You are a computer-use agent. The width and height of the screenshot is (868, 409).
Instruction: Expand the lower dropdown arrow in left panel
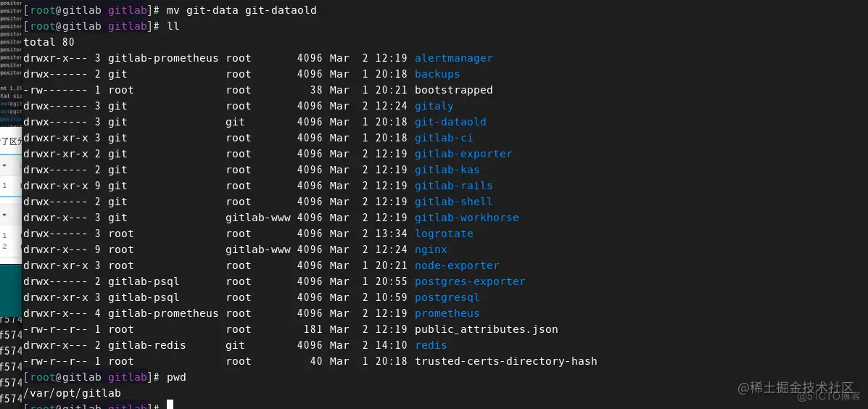4,215
